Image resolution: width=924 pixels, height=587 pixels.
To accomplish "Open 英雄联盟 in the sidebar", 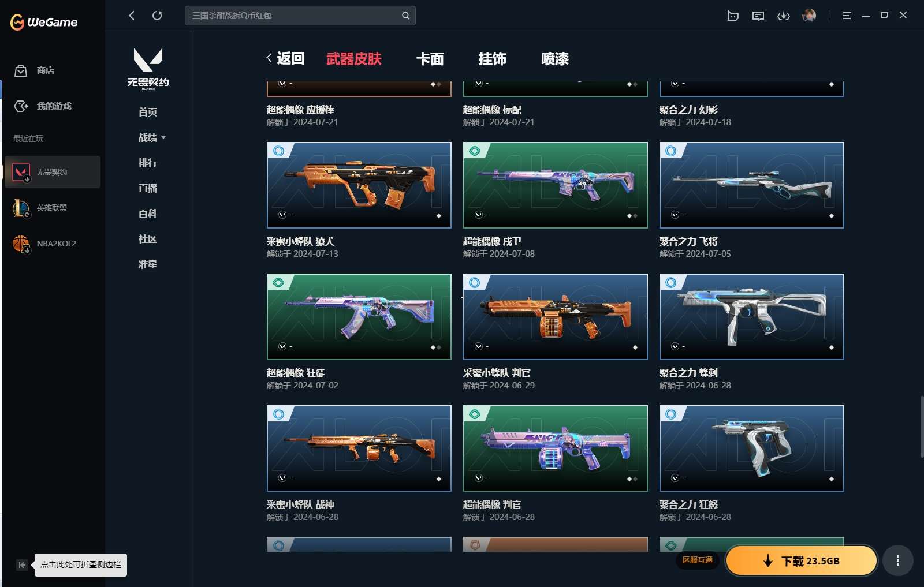I will click(x=51, y=208).
